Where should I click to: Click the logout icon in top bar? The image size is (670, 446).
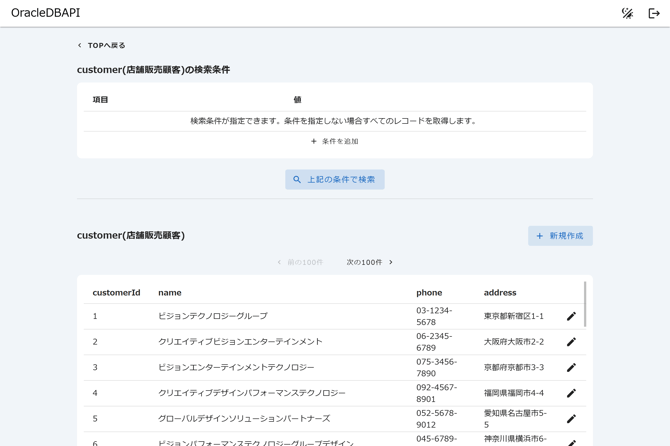(654, 13)
